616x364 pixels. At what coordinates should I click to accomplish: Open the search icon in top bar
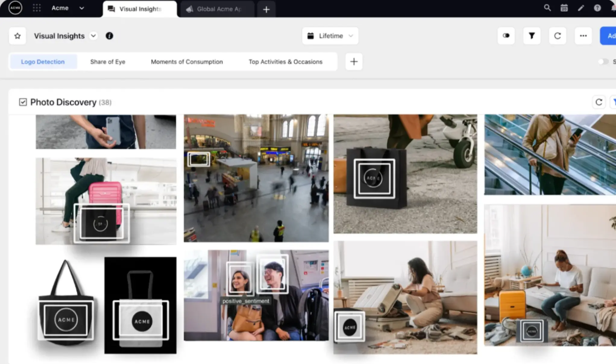pyautogui.click(x=547, y=8)
